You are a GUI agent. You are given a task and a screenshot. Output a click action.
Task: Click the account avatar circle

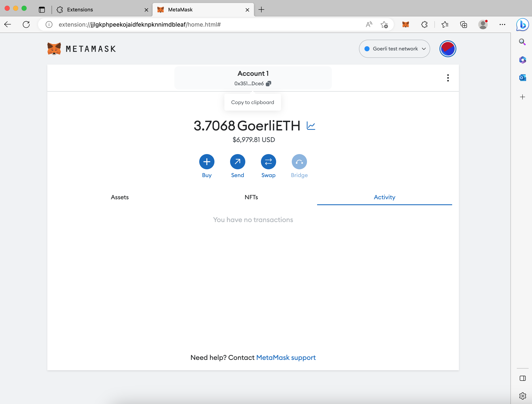pos(447,49)
